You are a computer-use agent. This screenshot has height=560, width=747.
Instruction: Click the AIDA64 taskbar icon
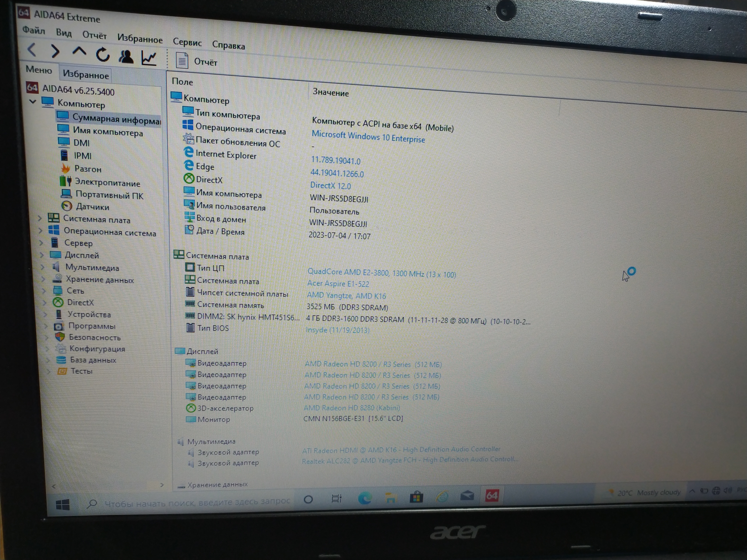(x=492, y=495)
